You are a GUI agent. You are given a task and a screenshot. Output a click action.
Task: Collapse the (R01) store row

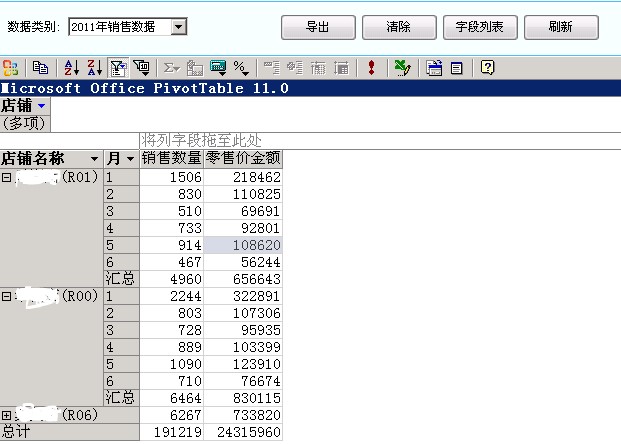click(6, 177)
